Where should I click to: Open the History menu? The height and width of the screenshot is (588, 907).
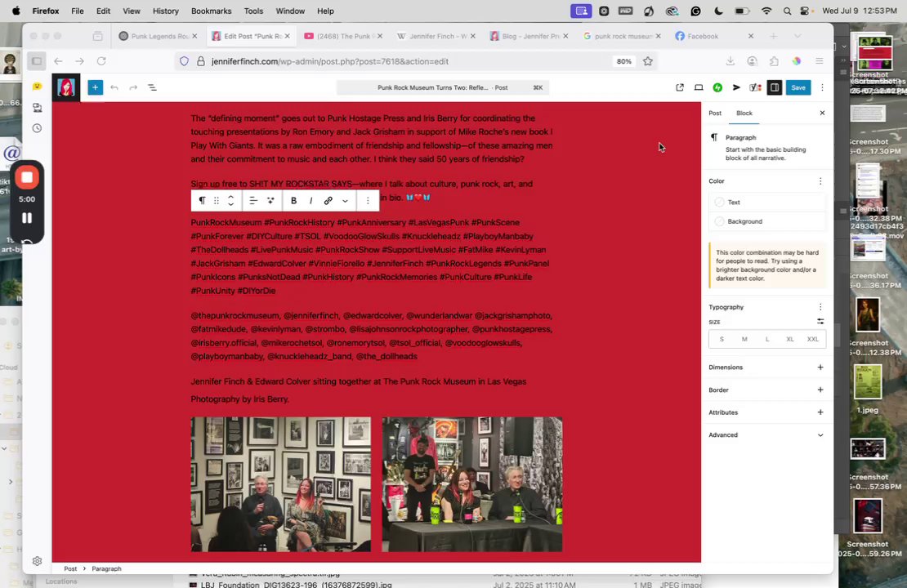(x=165, y=11)
